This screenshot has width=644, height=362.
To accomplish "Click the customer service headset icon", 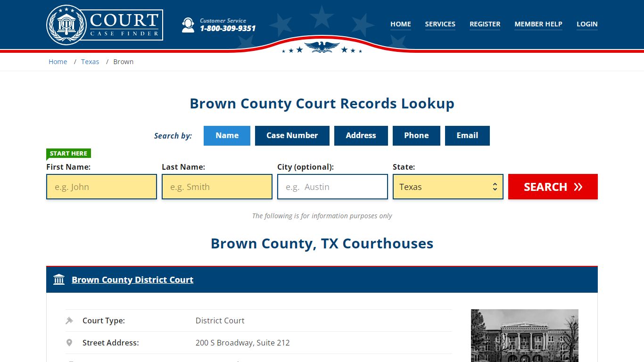I will point(188,25).
